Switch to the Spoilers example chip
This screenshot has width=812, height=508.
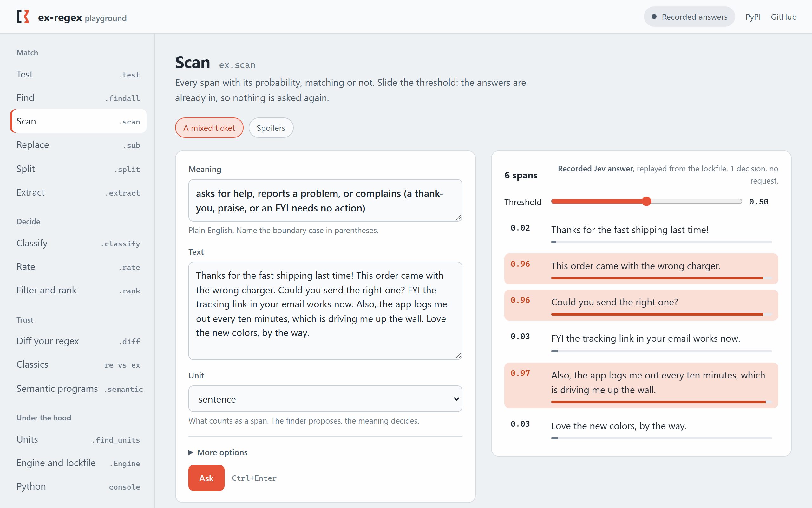[x=271, y=128]
